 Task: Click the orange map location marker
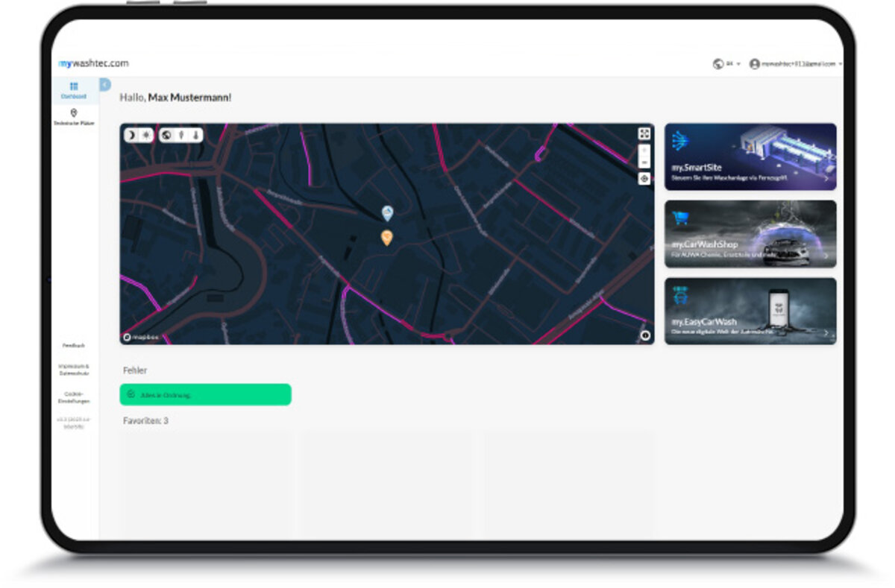coord(386,238)
